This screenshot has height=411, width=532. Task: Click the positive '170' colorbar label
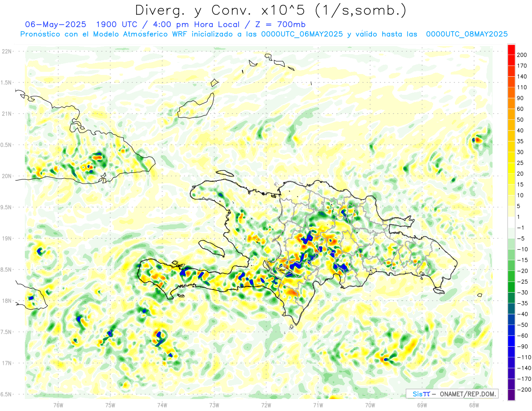[522, 66]
